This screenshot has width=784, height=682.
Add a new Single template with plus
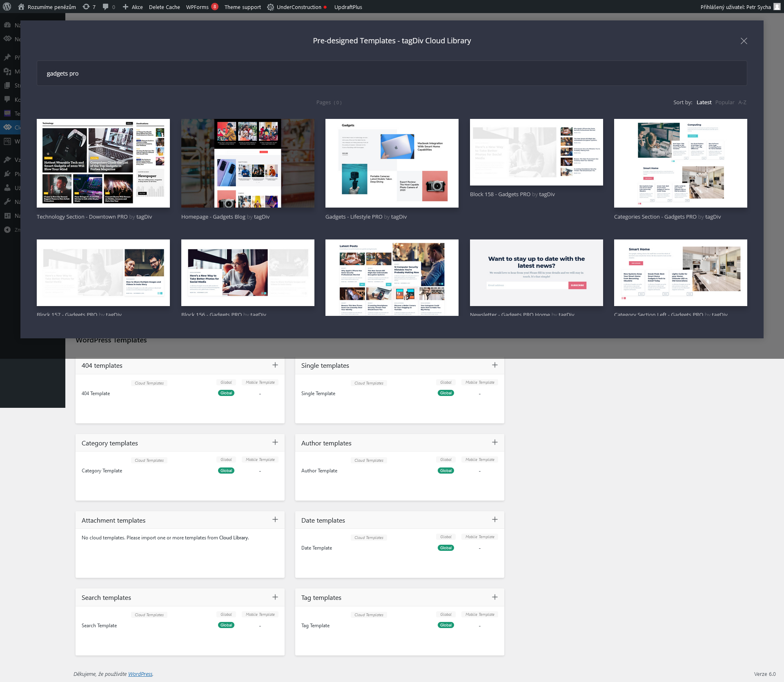pos(495,365)
